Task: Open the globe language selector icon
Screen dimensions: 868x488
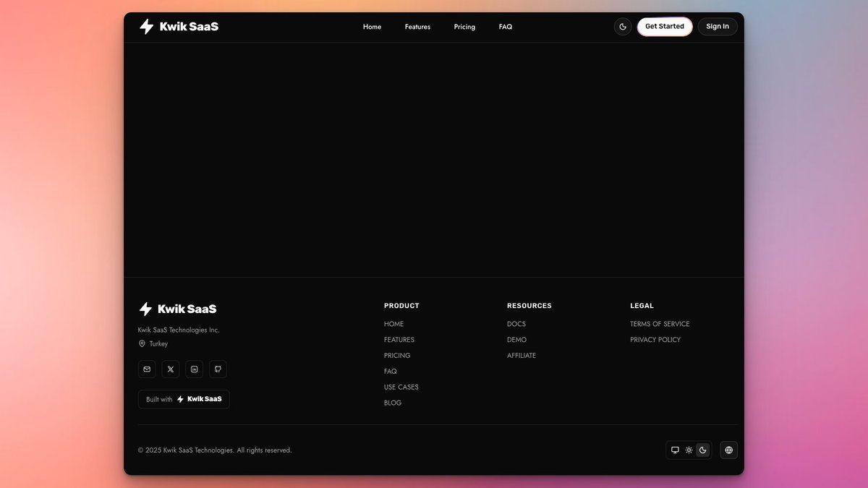Action: (728, 450)
